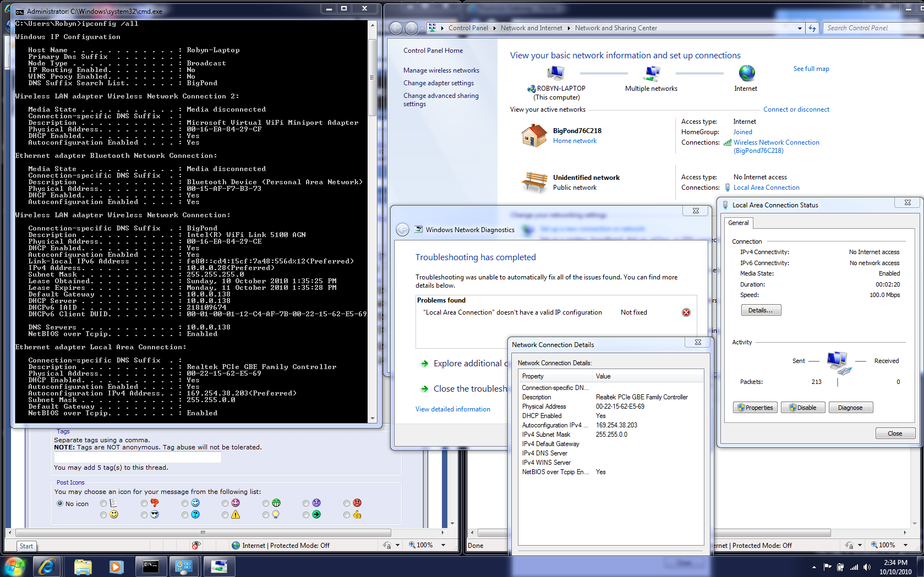Image resolution: width=924 pixels, height=577 pixels.
Task: Show hidden system tray icons
Action: coord(814,567)
